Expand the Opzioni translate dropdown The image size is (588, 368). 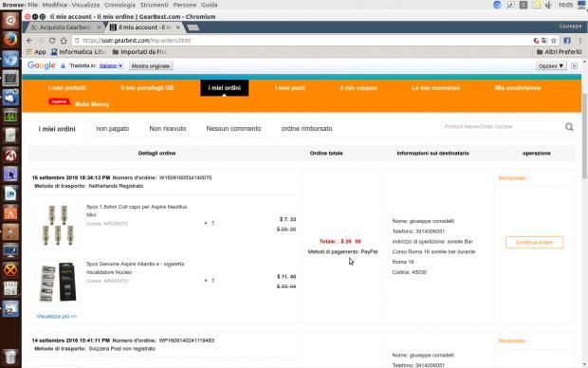click(551, 66)
